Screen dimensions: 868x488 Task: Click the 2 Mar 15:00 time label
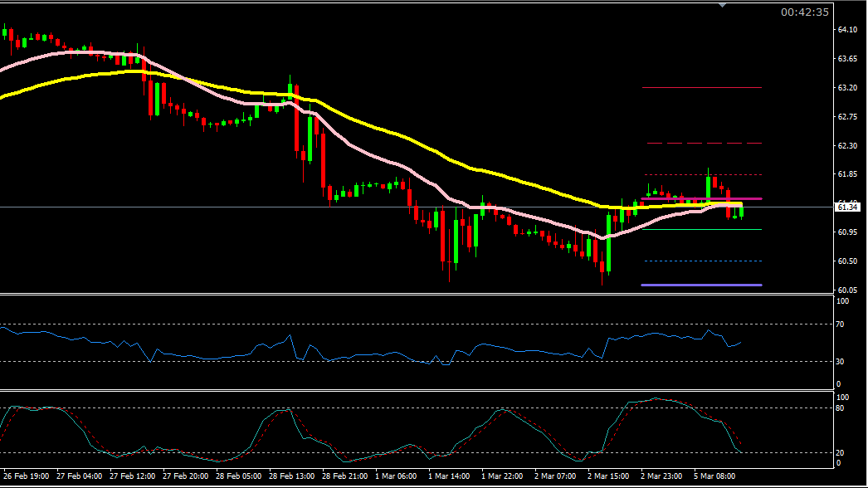point(608,476)
